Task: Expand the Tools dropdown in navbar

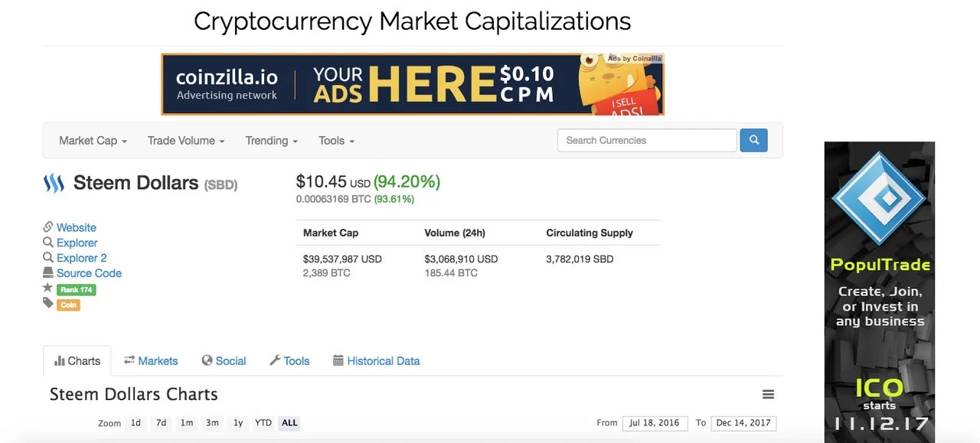Action: click(x=336, y=141)
